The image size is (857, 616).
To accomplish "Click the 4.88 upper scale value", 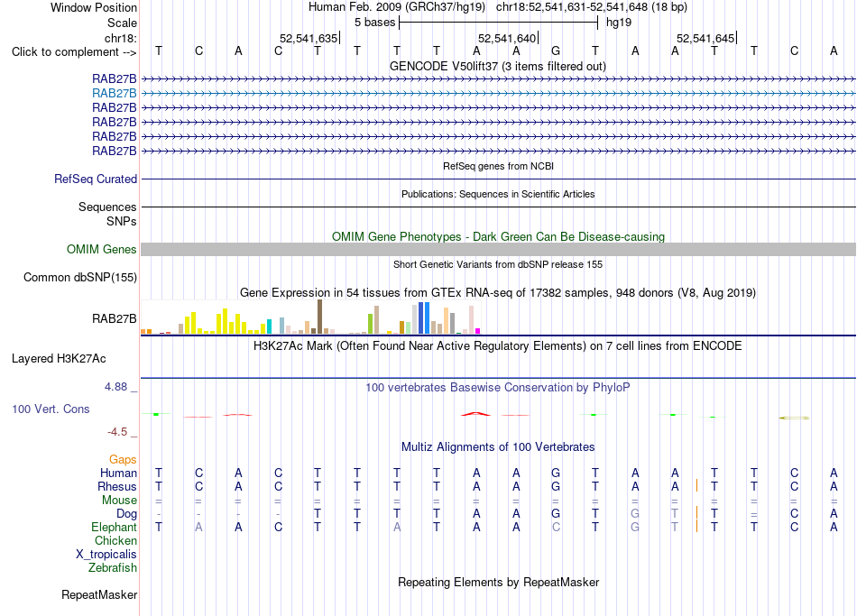I will coord(115,387).
